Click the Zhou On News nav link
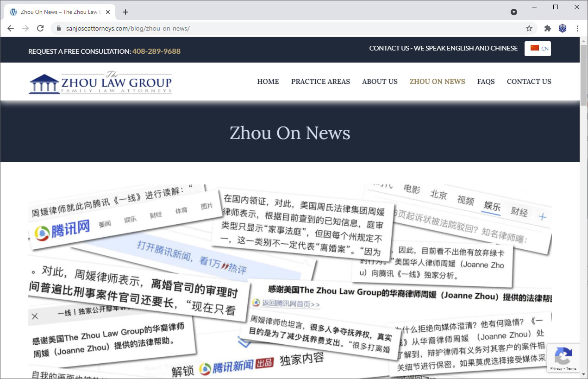Image resolution: width=588 pixels, height=379 pixels. click(x=437, y=82)
